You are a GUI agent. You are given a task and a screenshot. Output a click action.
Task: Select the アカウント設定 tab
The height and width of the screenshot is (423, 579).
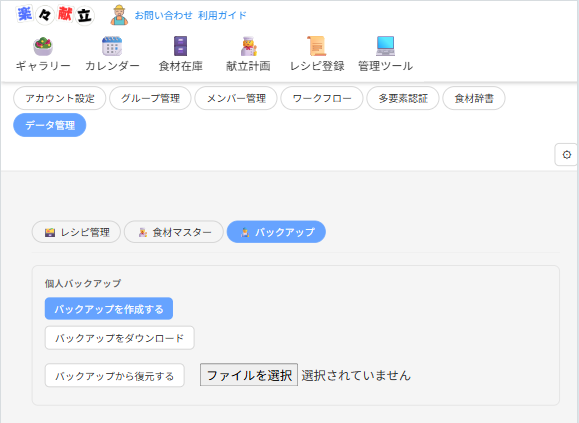pyautogui.click(x=60, y=98)
